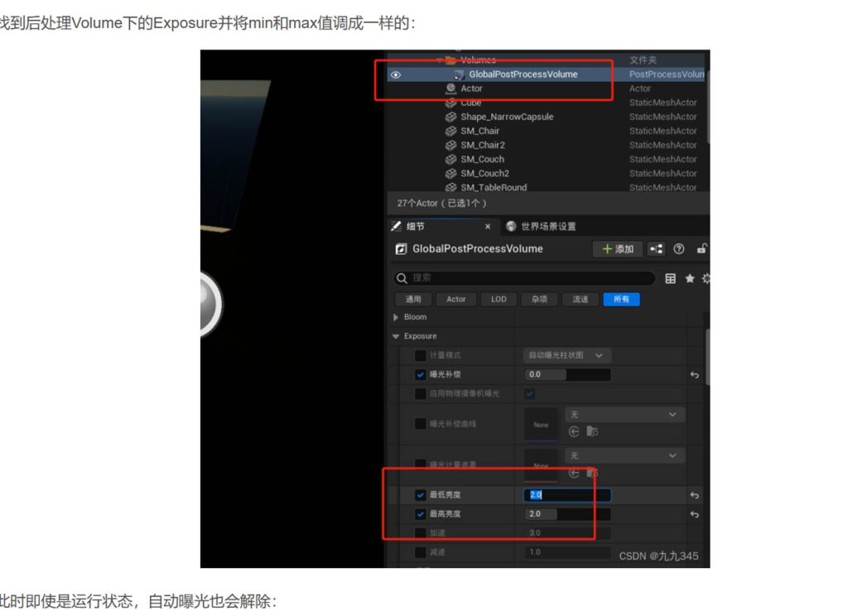This screenshot has height=616, width=848.
Task: Open the 自动曝光柱状图 metering mode dropdown
Action: tap(567, 355)
